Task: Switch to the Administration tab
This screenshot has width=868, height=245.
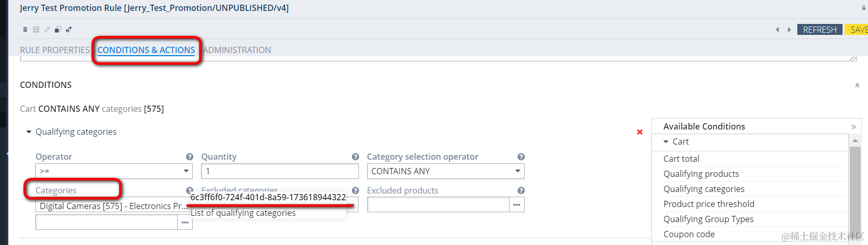Action: (237, 50)
